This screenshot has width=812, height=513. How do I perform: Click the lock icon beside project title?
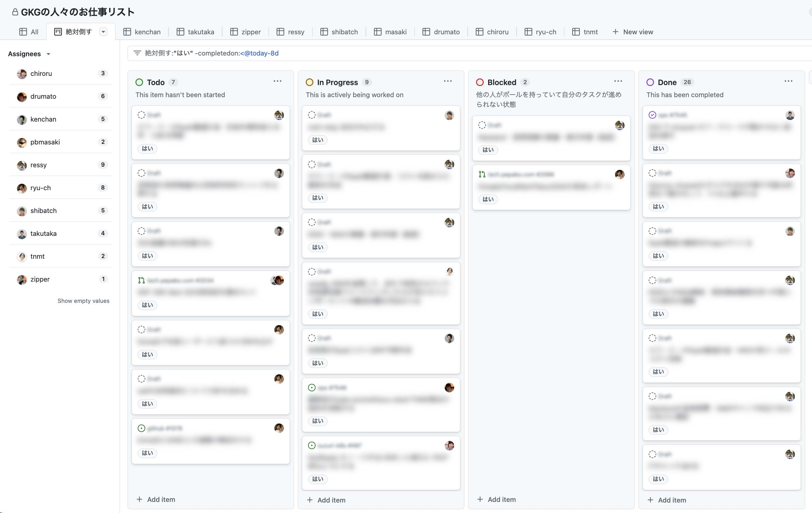pos(15,12)
